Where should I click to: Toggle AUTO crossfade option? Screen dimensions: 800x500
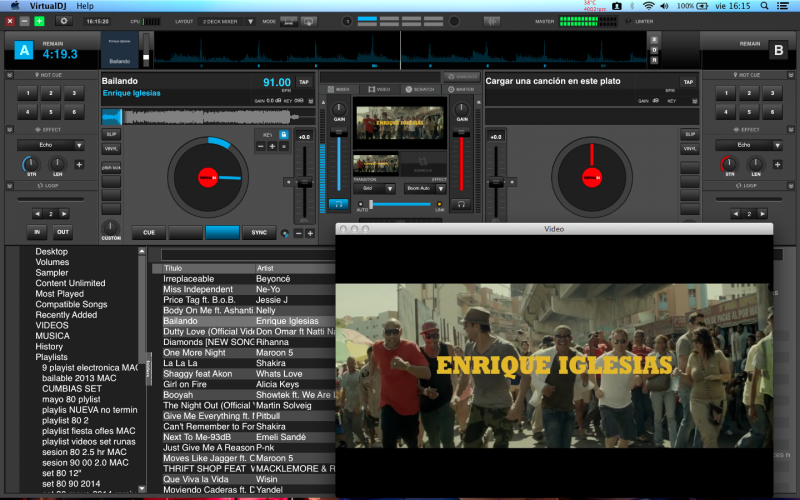[x=361, y=205]
